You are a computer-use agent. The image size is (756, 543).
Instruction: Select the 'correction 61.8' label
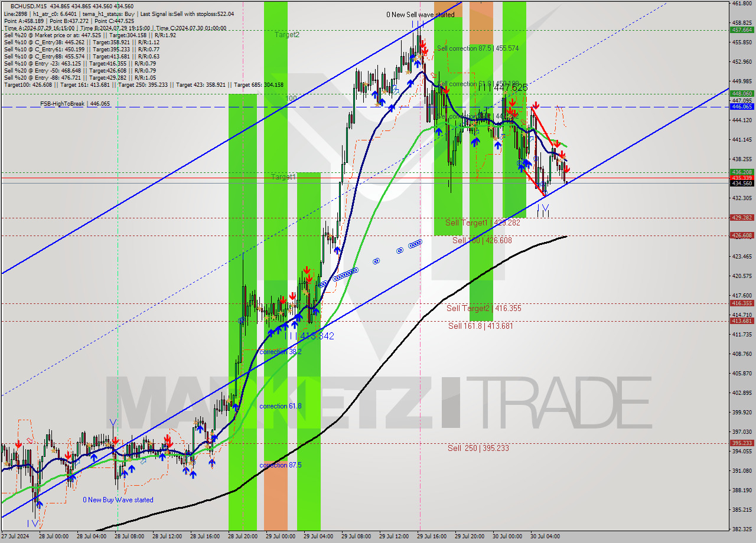(281, 406)
